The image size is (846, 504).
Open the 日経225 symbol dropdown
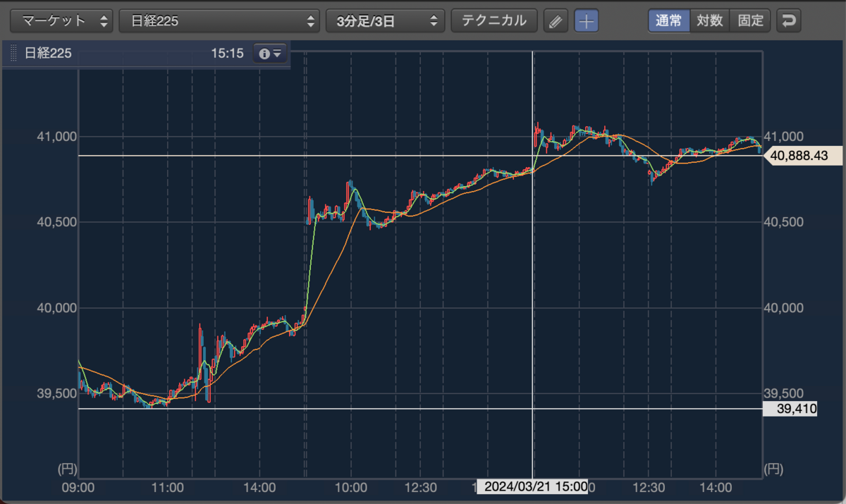[x=219, y=21]
